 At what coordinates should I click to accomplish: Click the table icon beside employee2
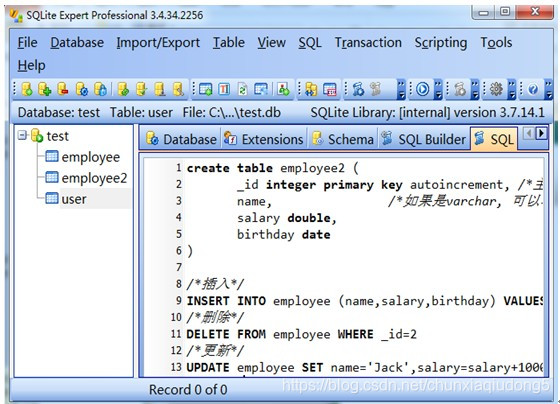[x=52, y=178]
